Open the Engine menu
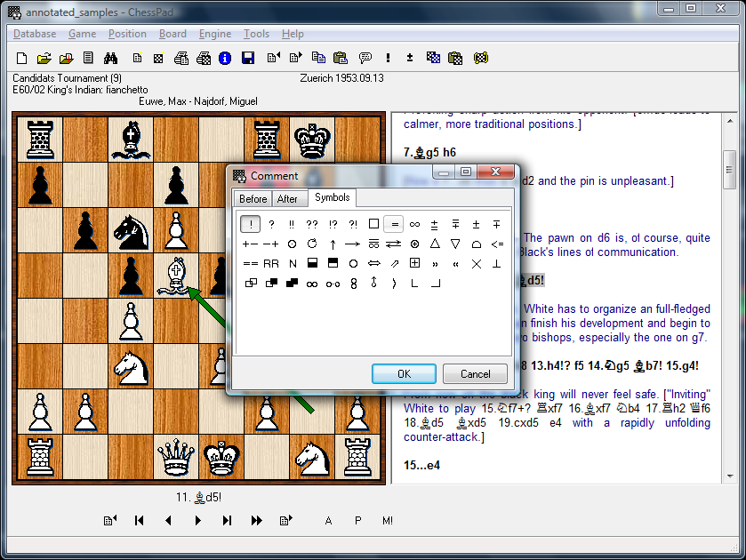746x560 pixels. pos(215,34)
